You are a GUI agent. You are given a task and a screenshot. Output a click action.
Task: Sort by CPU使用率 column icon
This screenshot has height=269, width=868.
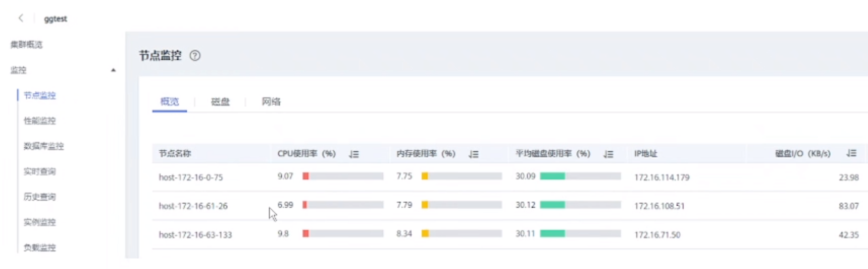(x=354, y=154)
